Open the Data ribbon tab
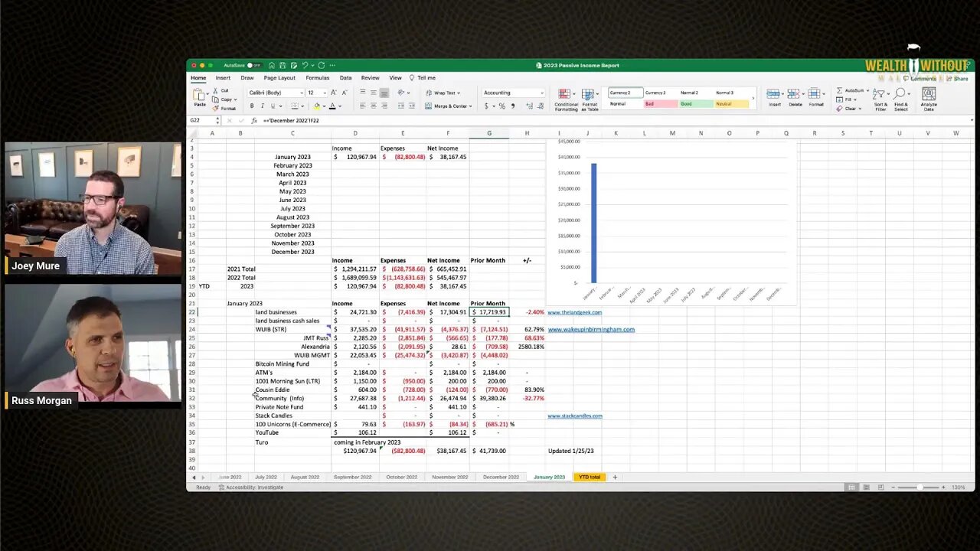 (x=346, y=78)
